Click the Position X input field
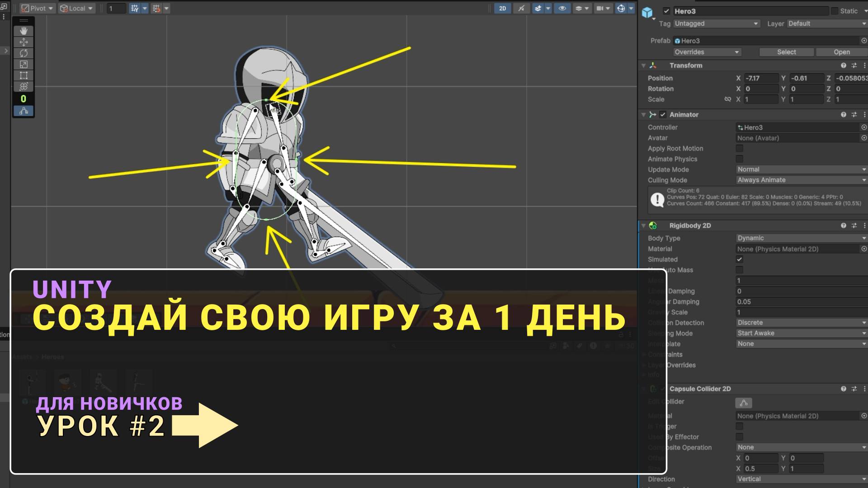Screen dimensions: 868x488 pos(761,78)
